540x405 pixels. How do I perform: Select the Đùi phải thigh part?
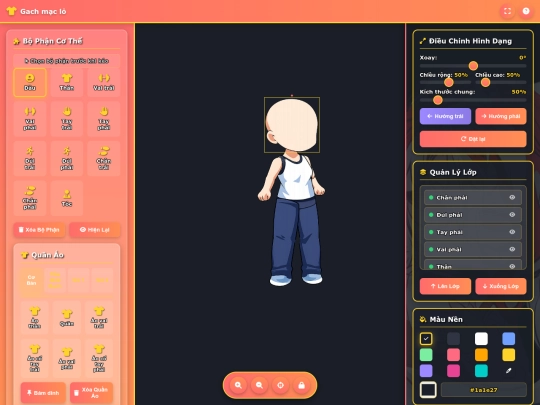pyautogui.click(x=66, y=158)
